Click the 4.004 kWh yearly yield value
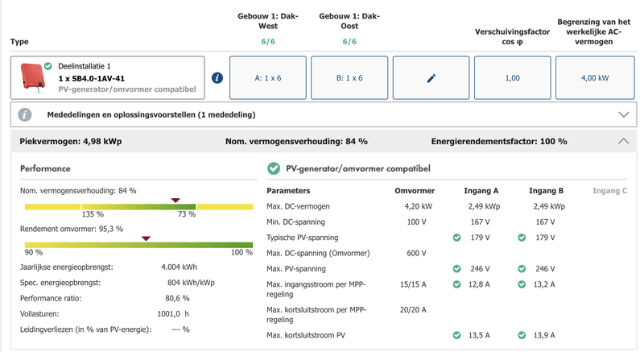Viewport: 644px width, 352px height. tap(179, 267)
